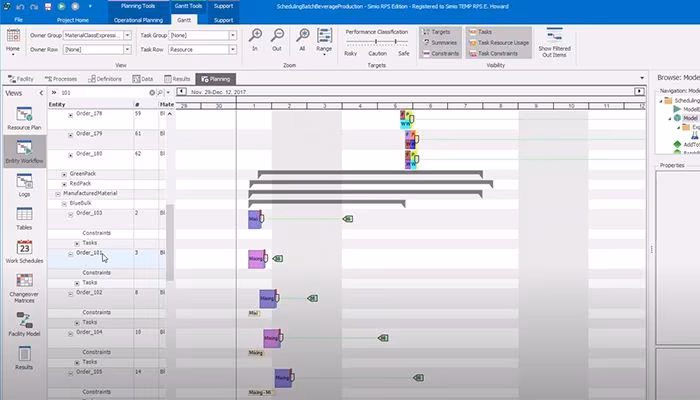The width and height of the screenshot is (700, 400).
Task: Open the File menu
Action: (18, 20)
